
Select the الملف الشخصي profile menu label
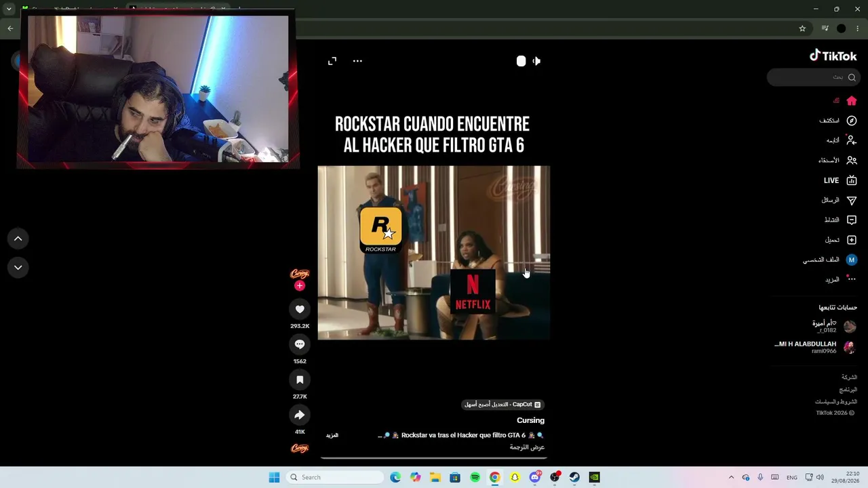coord(821,260)
